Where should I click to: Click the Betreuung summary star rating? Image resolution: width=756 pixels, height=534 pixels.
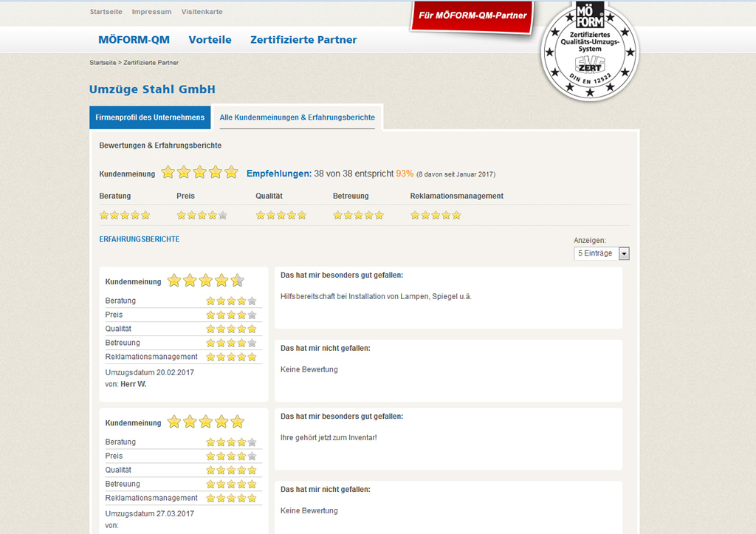click(x=358, y=215)
